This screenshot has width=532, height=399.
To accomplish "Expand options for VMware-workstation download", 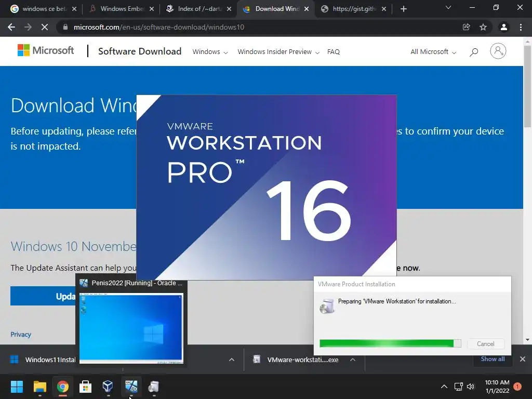I will [x=353, y=360].
